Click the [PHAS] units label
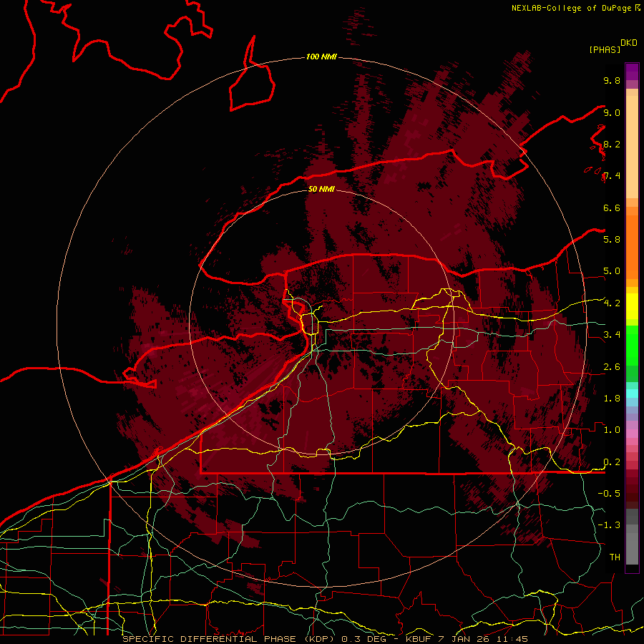This screenshot has width=644, height=644. [x=605, y=50]
